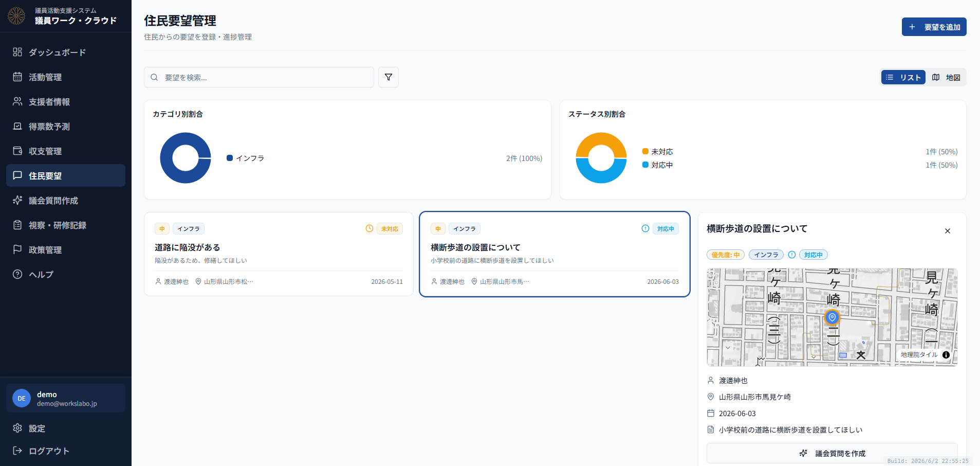
Task: Click the カテゴリ別割合 donut chart
Action: (186, 158)
